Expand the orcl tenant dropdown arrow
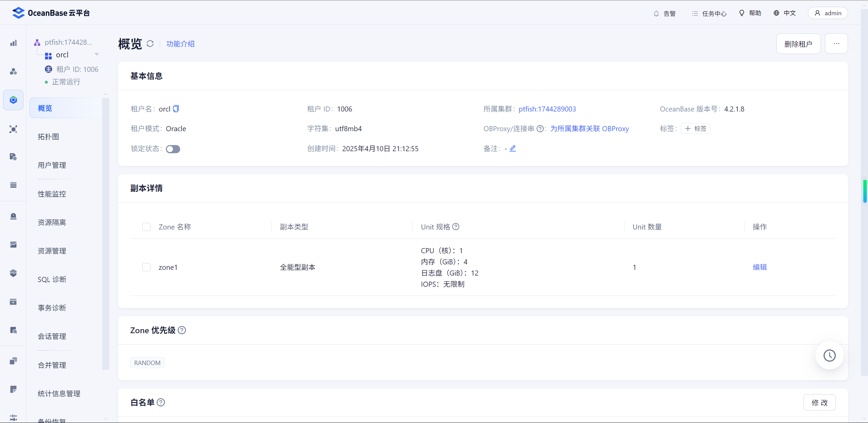The image size is (868, 423). click(x=97, y=55)
